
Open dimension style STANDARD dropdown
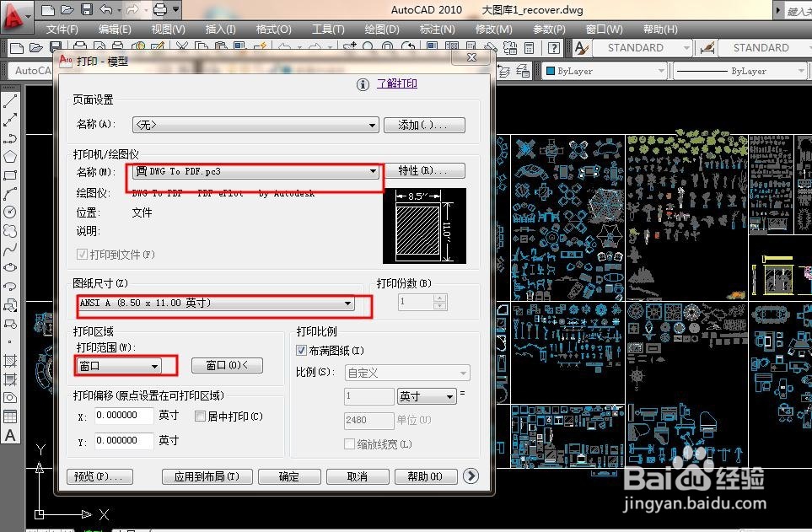pyautogui.click(x=766, y=48)
